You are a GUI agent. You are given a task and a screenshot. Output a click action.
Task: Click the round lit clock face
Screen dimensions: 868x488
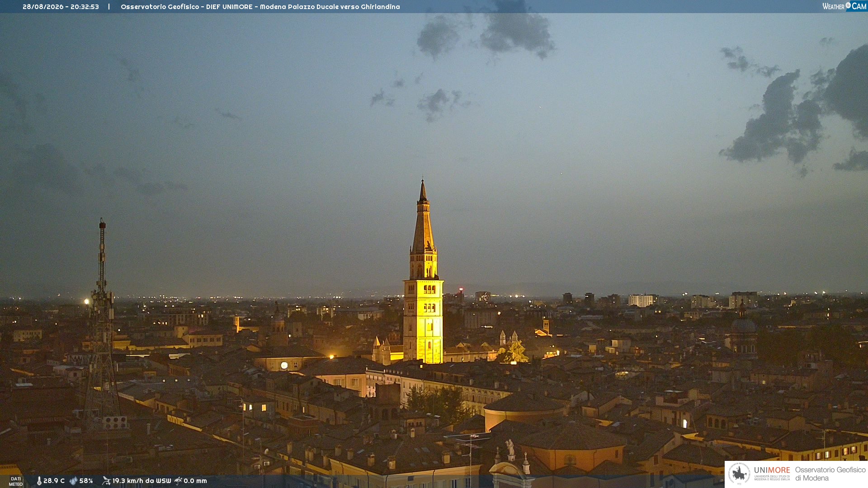click(x=284, y=365)
